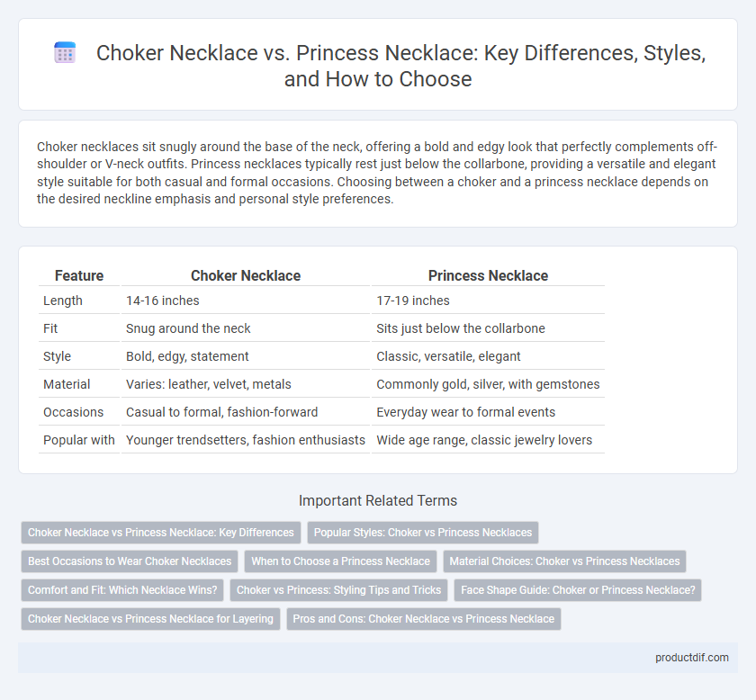
Task: Click the 'Fit' row label
Action: 79,328
